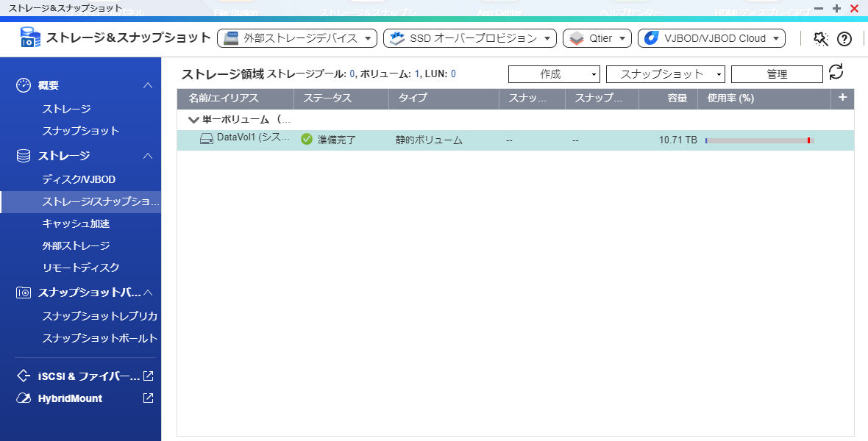868x441 pixels.
Task: Click the 準備完了 status text
Action: coord(337,140)
